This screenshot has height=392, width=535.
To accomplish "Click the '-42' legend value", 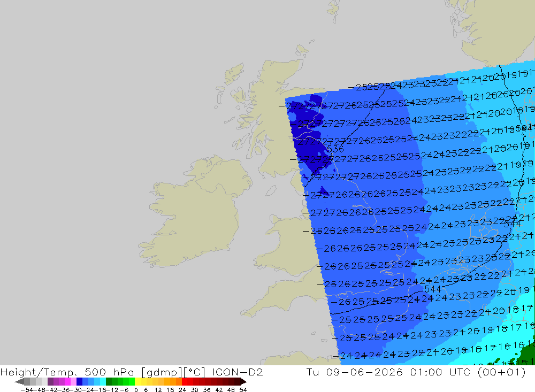I will click(52, 390).
